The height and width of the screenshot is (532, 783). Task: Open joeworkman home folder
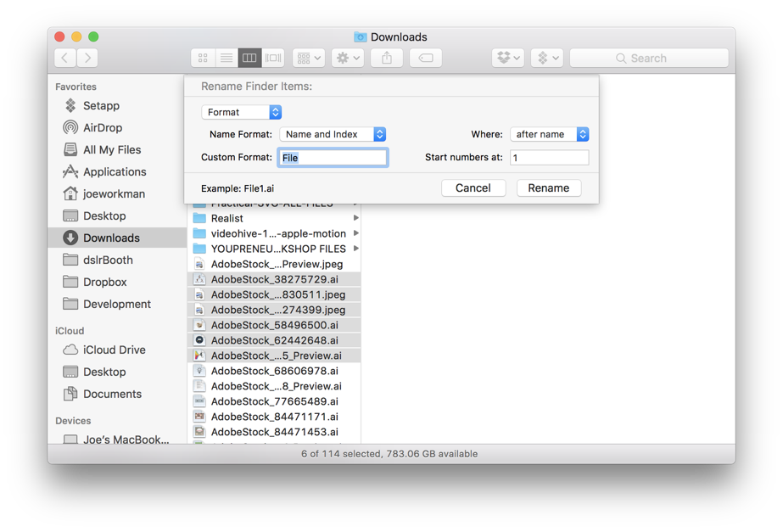click(117, 193)
